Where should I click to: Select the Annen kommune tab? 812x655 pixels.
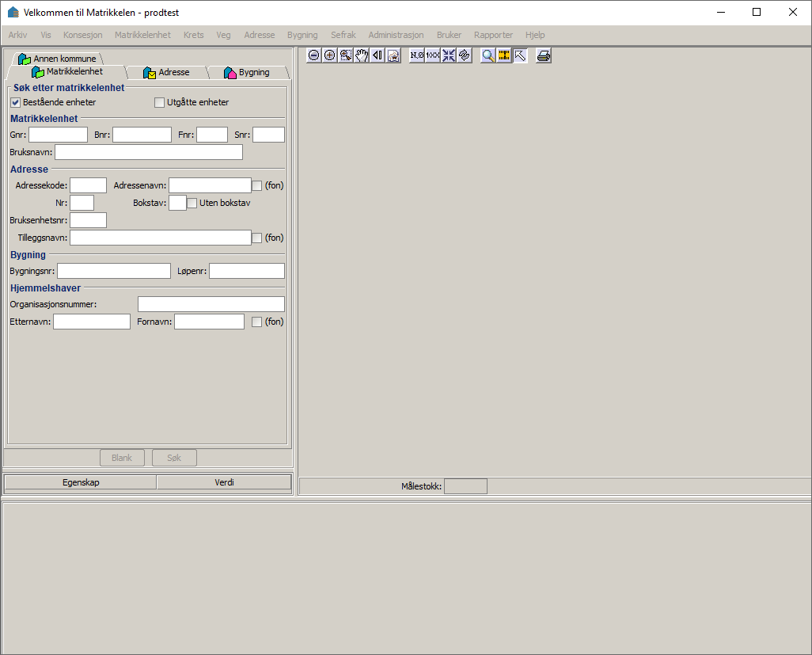58,59
